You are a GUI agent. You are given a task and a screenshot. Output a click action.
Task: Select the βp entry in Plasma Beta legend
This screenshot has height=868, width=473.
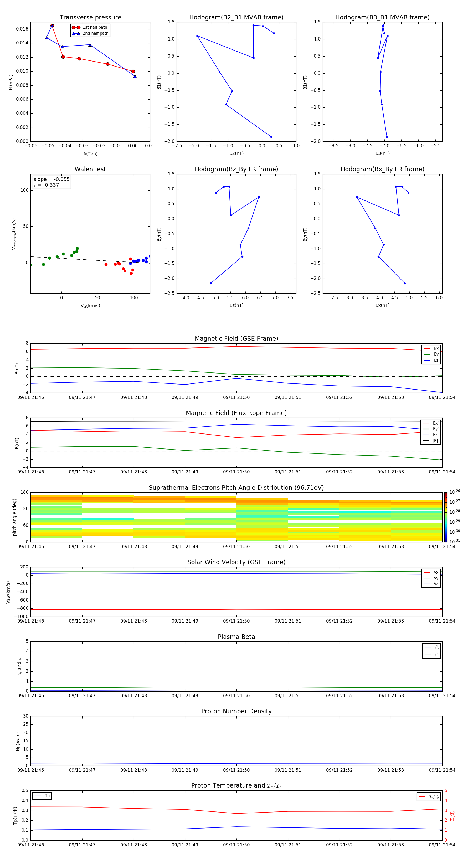(x=431, y=647)
